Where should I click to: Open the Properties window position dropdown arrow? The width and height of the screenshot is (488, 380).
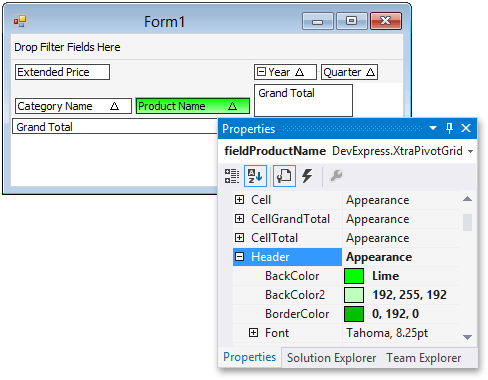point(433,128)
